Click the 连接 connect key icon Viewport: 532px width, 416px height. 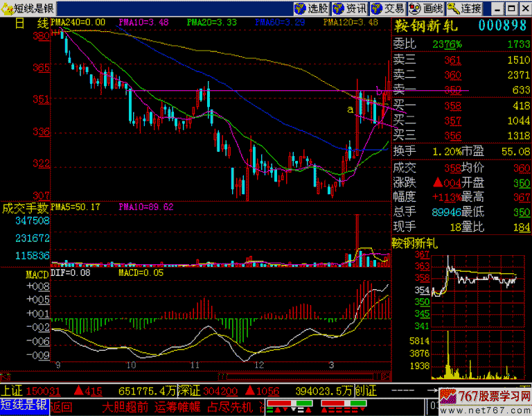(464, 8)
